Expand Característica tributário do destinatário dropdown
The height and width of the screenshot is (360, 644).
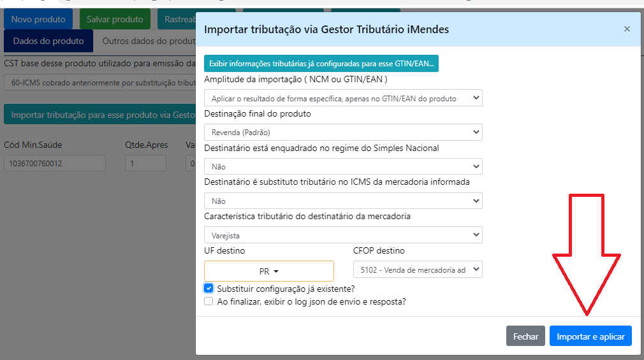[x=343, y=235]
